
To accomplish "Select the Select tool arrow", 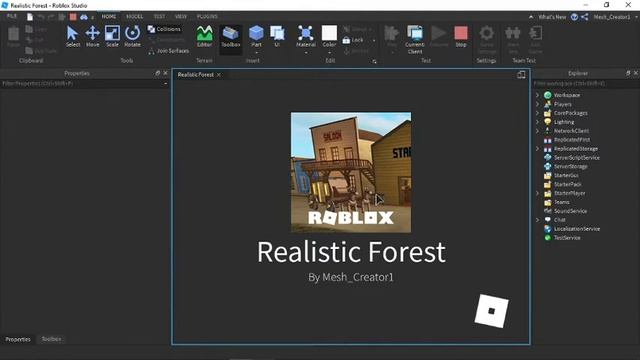I will (73, 33).
